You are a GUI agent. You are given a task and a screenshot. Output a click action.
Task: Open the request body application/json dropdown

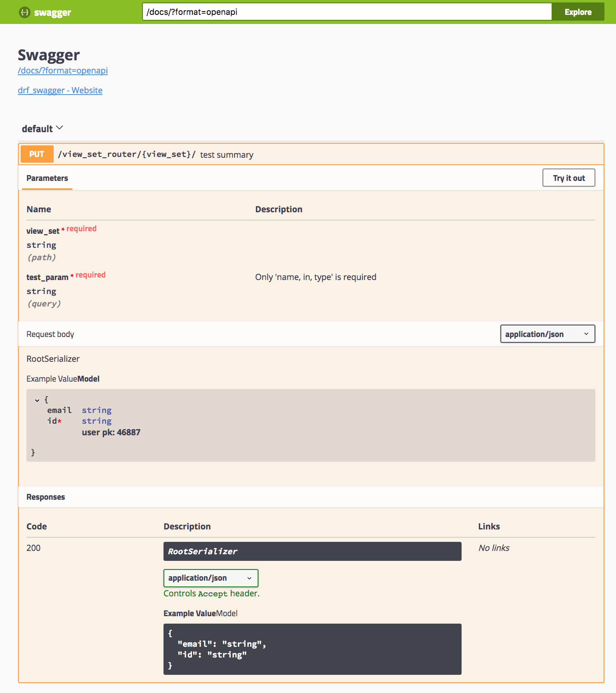(x=547, y=334)
